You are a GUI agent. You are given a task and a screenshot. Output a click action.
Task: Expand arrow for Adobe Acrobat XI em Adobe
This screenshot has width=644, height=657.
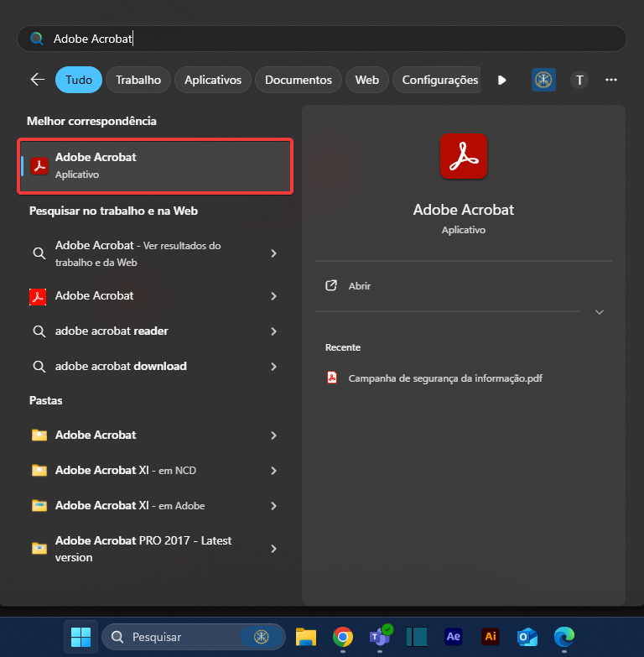pyautogui.click(x=273, y=506)
